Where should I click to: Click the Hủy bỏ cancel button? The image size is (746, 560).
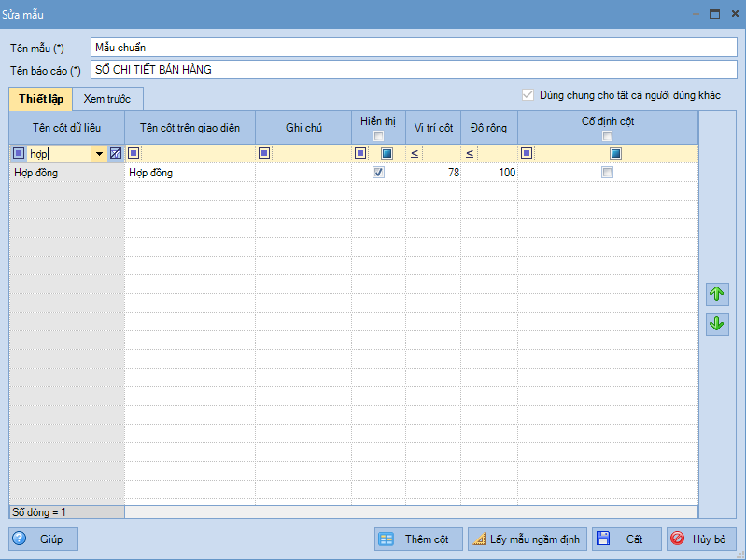[701, 539]
